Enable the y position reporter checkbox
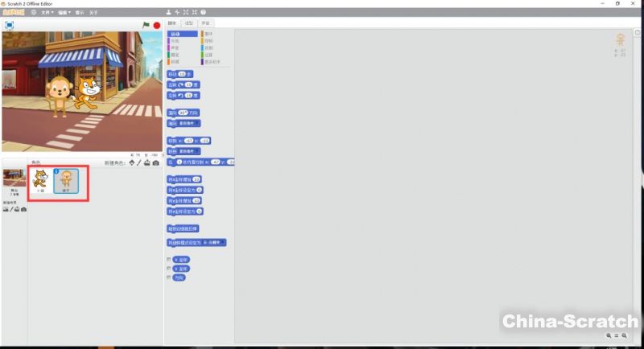Screen dimensions: 644x349 pos(168,269)
